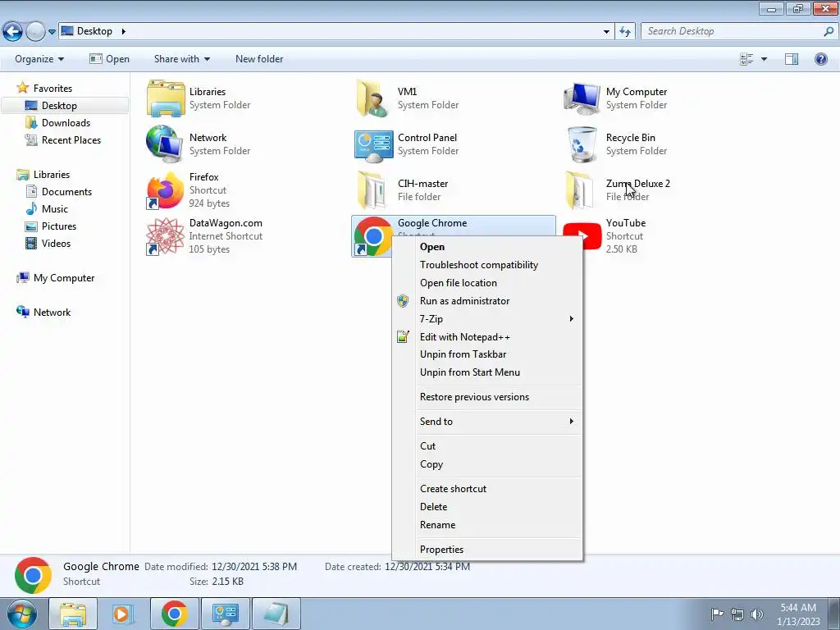This screenshot has height=630, width=840.
Task: Select the DataWagon.com internet shortcut icon
Action: click(165, 236)
